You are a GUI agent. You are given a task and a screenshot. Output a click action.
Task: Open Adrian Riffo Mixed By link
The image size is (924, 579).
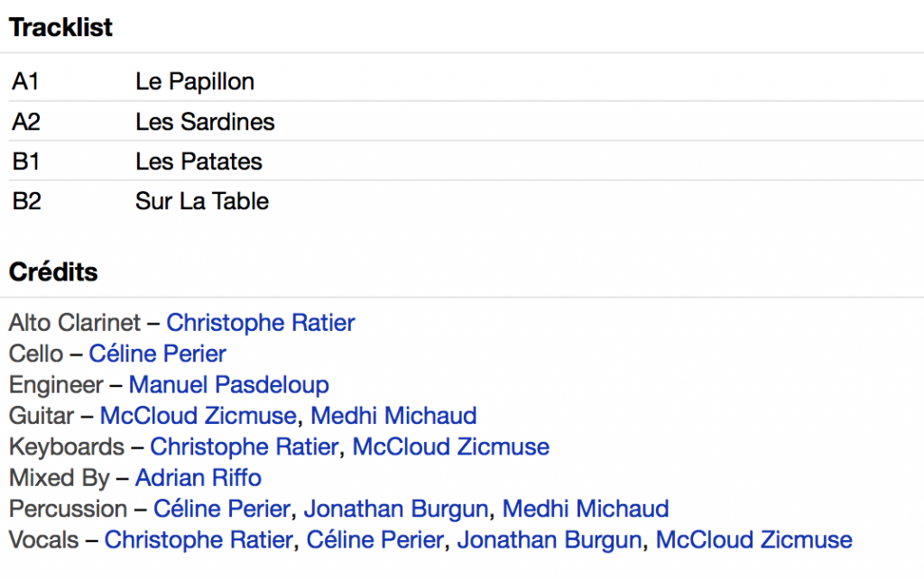[x=199, y=478]
